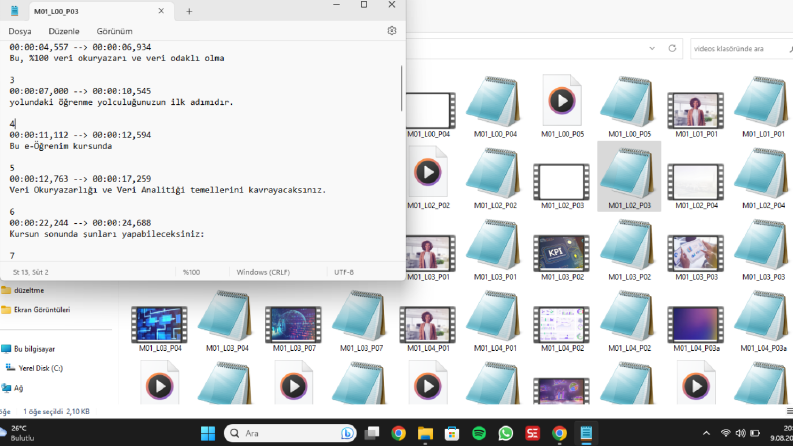The height and width of the screenshot is (446, 793).
Task: Select M01_L03_P07 notepad text file
Action: 361,321
